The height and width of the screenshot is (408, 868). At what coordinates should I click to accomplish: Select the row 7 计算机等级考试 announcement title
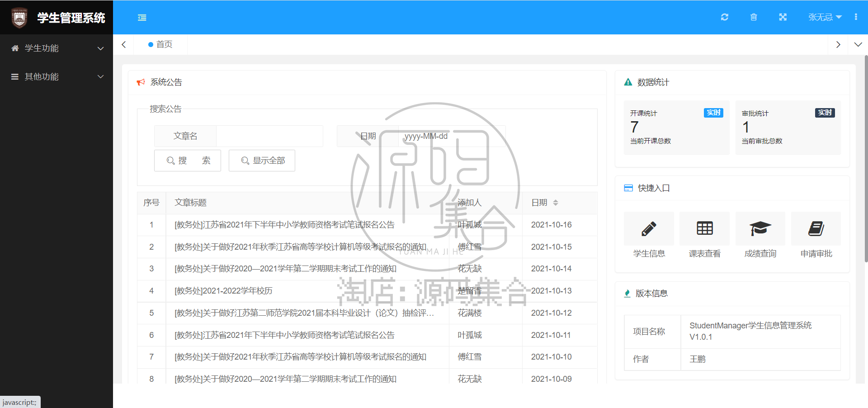[301, 357]
